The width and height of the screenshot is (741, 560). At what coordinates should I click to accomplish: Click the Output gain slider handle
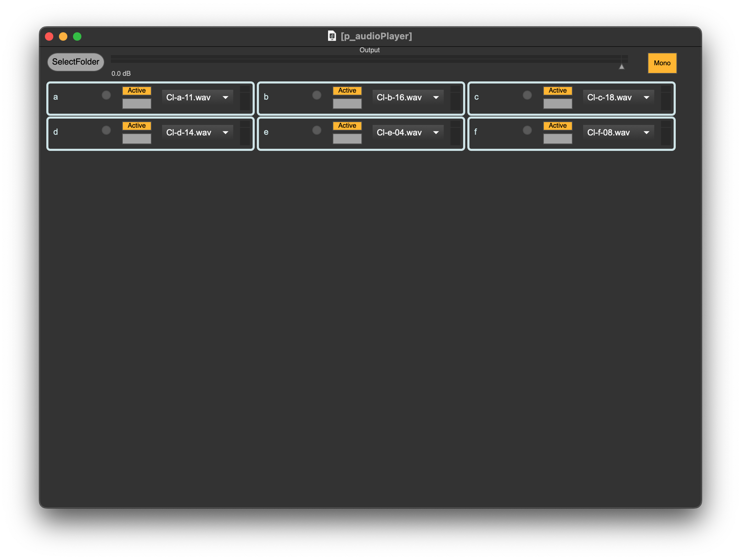point(621,66)
